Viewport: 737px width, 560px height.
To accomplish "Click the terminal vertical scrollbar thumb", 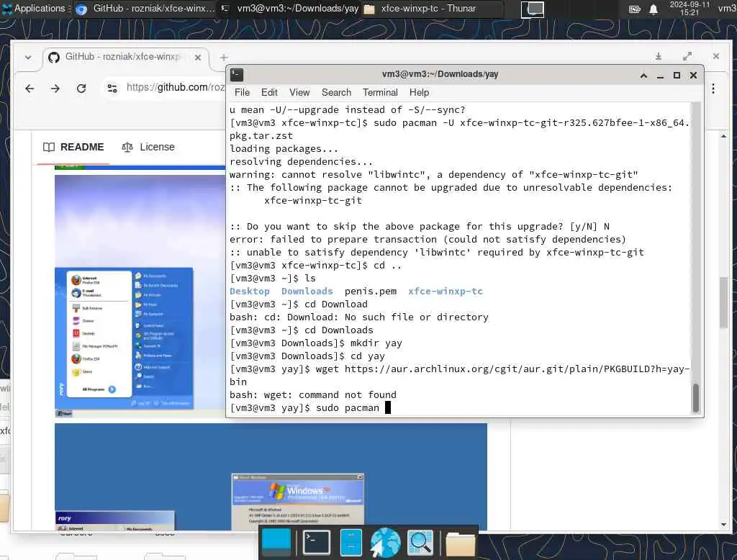I will pos(696,398).
